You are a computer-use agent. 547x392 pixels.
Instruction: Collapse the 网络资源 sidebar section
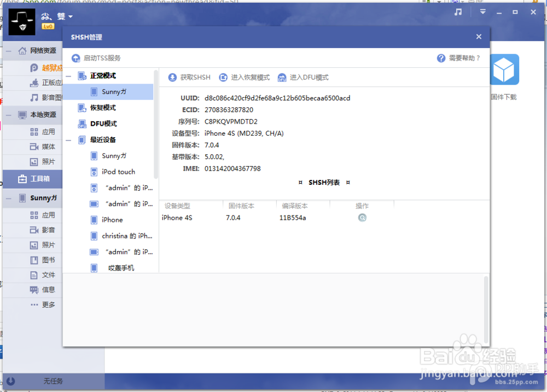click(8, 51)
